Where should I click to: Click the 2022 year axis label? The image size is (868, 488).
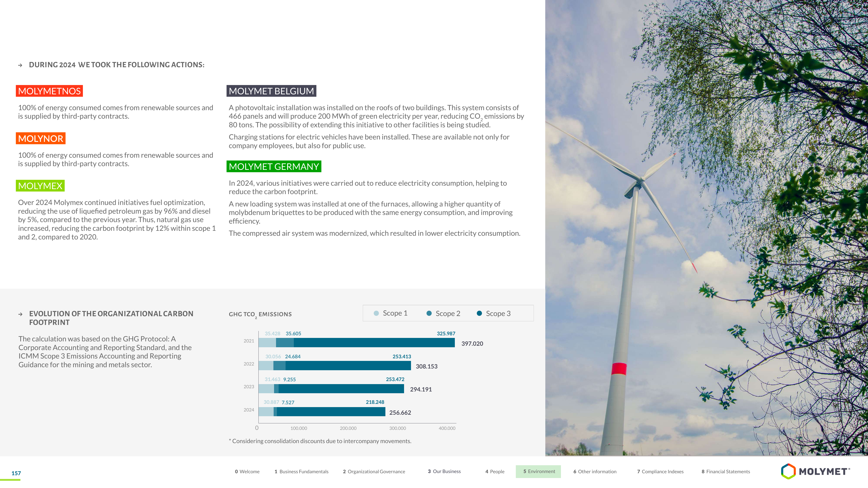[249, 364]
